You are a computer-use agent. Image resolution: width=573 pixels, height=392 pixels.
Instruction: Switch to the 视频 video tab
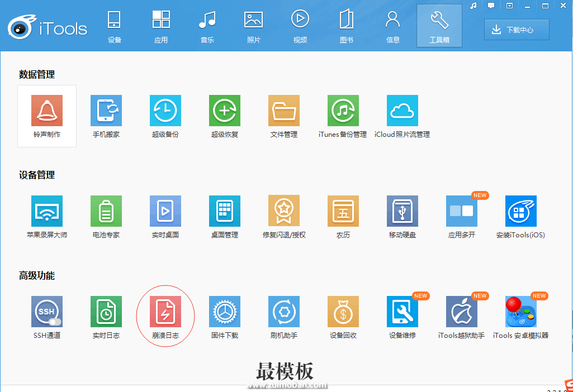(300, 27)
